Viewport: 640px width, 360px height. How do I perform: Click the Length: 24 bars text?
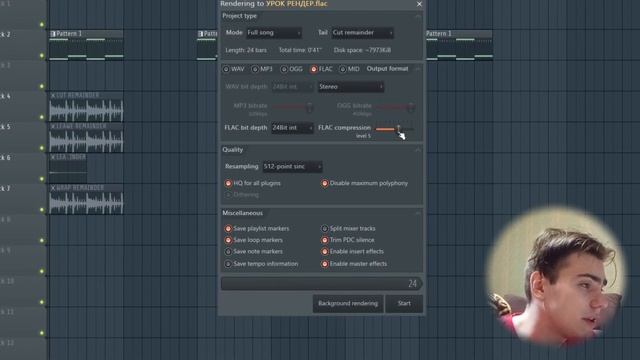pyautogui.click(x=246, y=50)
